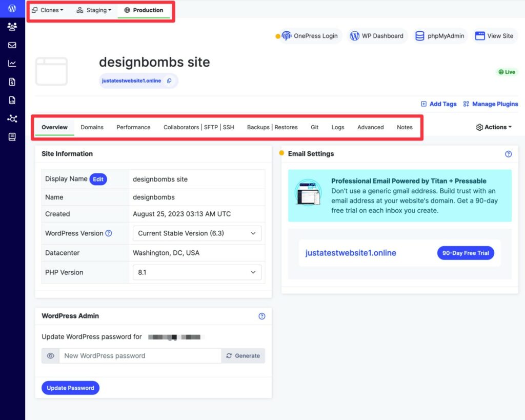The height and width of the screenshot is (420, 525).
Task: Switch to the Performance tab
Action: click(133, 127)
